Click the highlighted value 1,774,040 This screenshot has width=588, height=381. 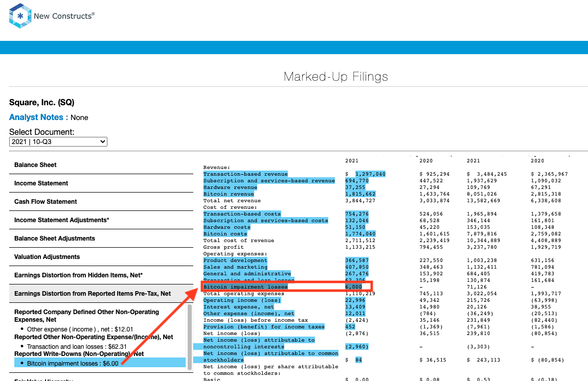(x=360, y=234)
